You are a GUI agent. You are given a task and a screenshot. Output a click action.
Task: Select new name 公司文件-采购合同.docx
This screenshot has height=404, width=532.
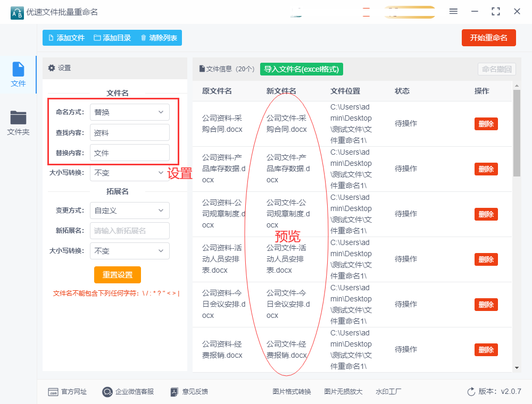pos(286,124)
